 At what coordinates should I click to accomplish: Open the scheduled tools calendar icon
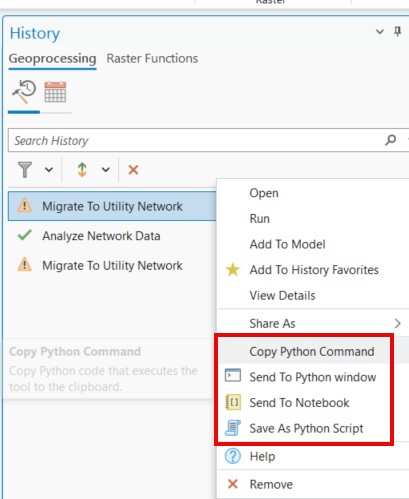[55, 92]
